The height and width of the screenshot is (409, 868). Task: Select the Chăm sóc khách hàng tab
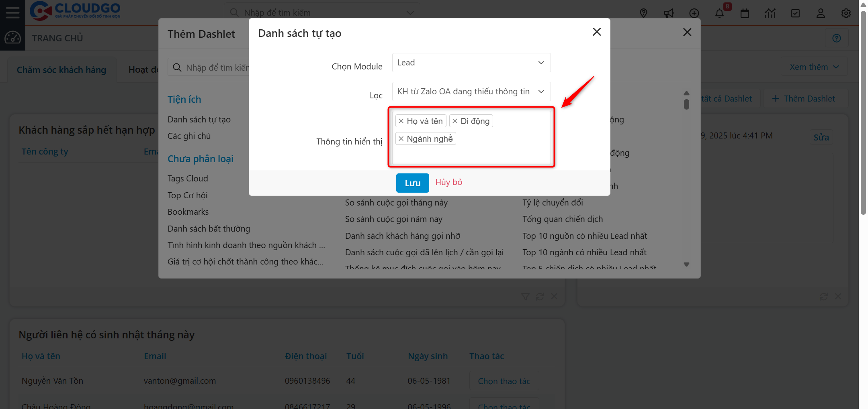click(61, 69)
